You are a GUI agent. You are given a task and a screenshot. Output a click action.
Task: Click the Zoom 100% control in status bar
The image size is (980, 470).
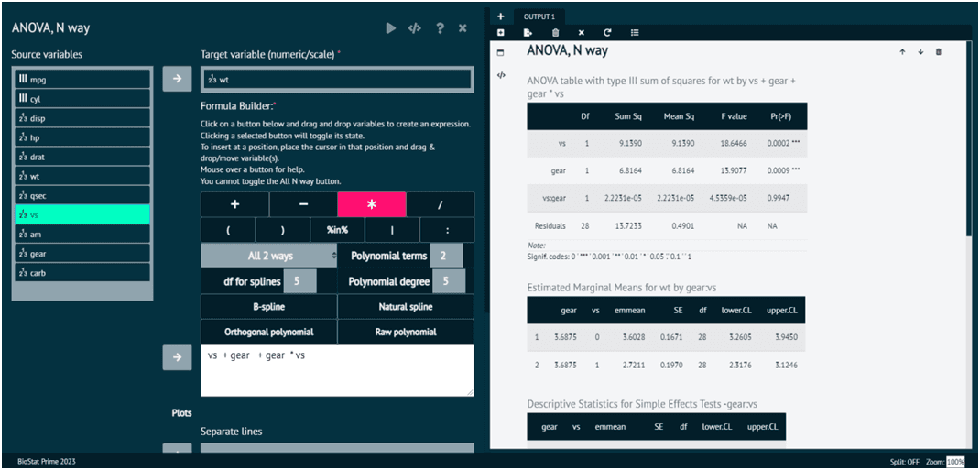click(955, 462)
